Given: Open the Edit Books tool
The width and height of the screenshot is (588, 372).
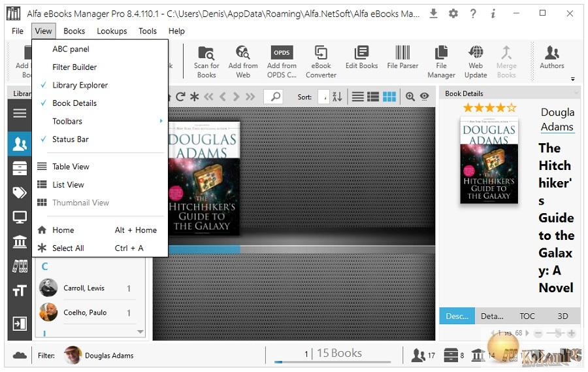Looking at the screenshot, I should pos(361,58).
